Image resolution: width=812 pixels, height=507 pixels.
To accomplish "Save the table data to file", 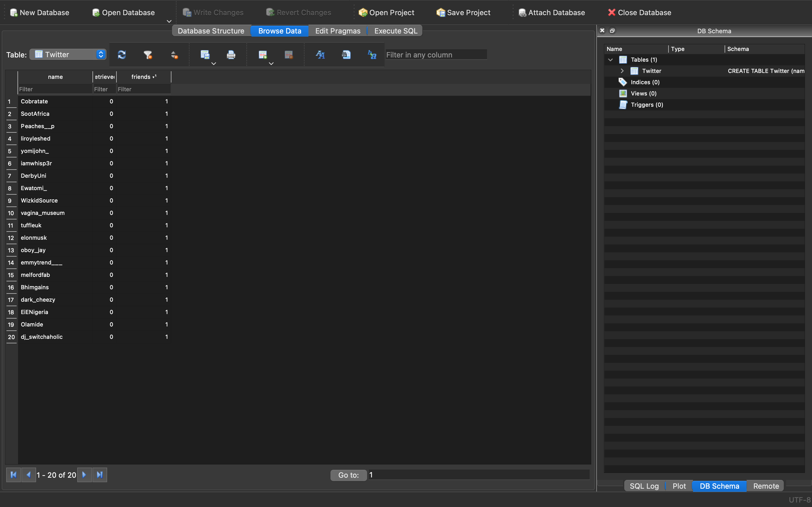I will pos(205,55).
